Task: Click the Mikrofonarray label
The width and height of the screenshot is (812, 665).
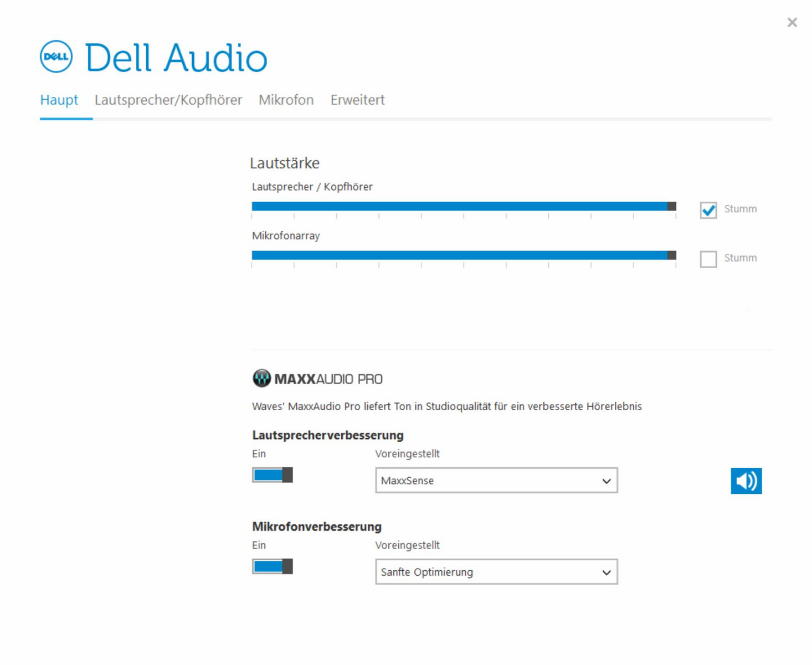Action: click(x=286, y=236)
